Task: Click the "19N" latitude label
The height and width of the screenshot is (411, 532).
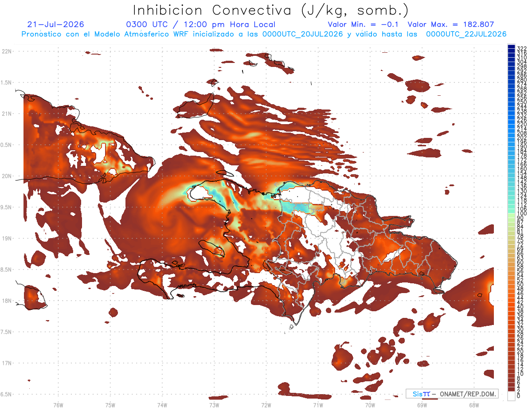Action: [6, 239]
